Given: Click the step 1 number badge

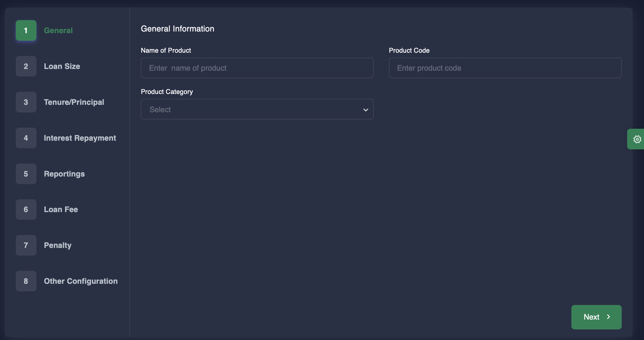Looking at the screenshot, I should coord(26,30).
